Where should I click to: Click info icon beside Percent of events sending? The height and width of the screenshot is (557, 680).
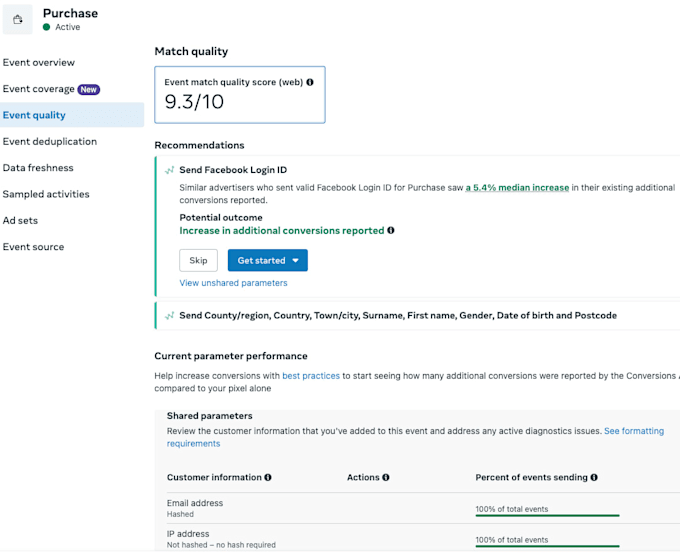[594, 477]
